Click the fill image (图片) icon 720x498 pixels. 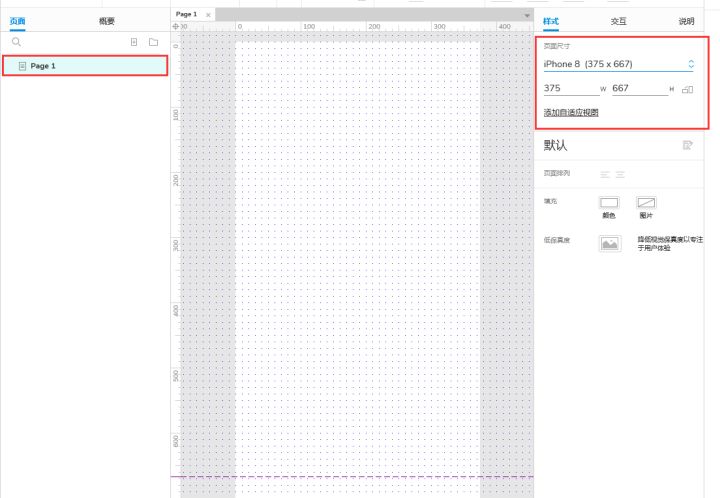646,202
